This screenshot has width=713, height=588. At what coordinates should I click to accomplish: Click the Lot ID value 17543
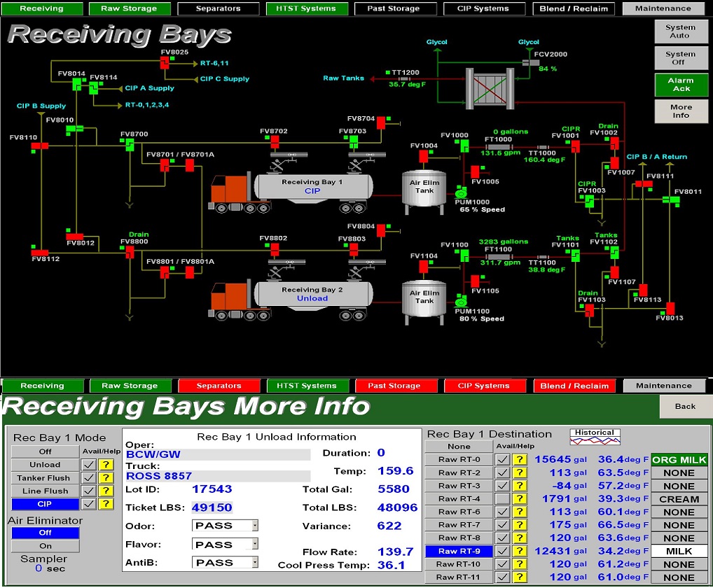212,489
